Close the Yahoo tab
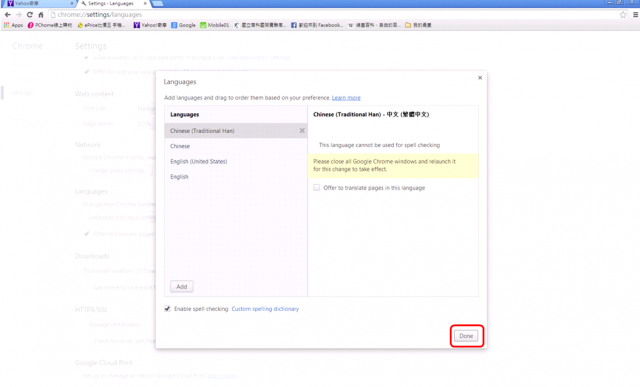 [72, 3]
